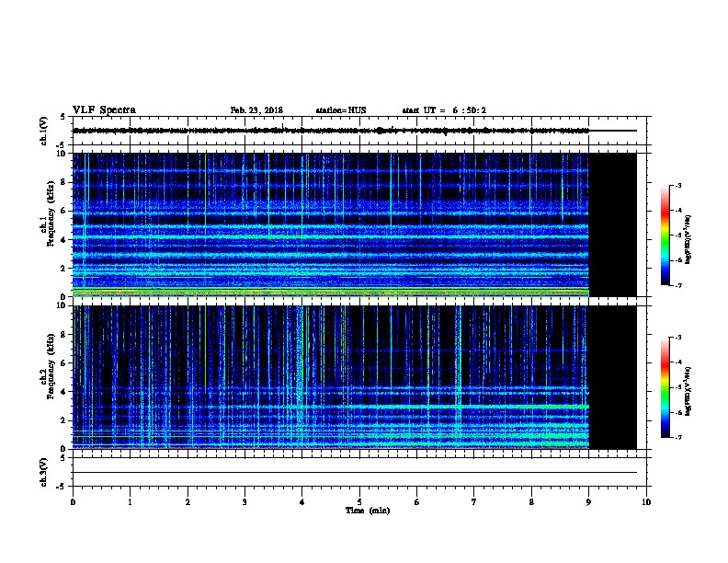Viewport: 728px width, 563px height.
Task: Click the 'VLF Spectra' title text
Action: tap(104, 110)
